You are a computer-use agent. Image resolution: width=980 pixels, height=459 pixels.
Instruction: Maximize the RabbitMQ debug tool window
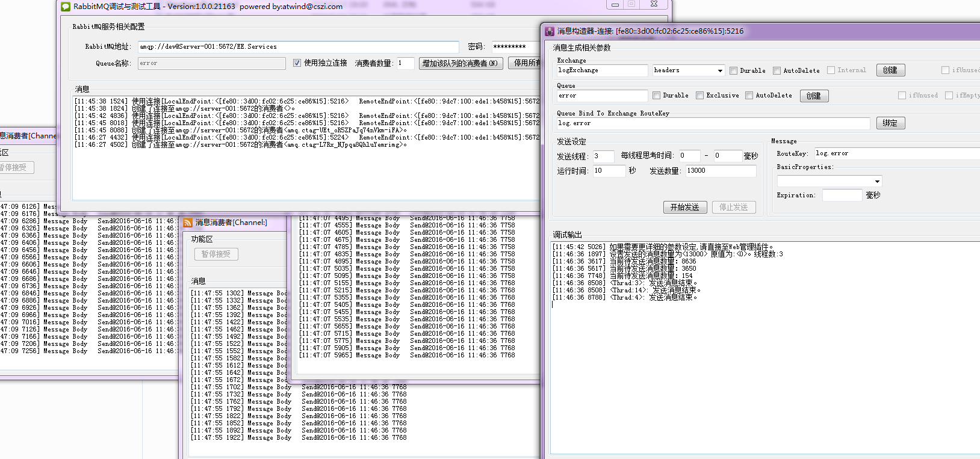pyautogui.click(x=631, y=5)
